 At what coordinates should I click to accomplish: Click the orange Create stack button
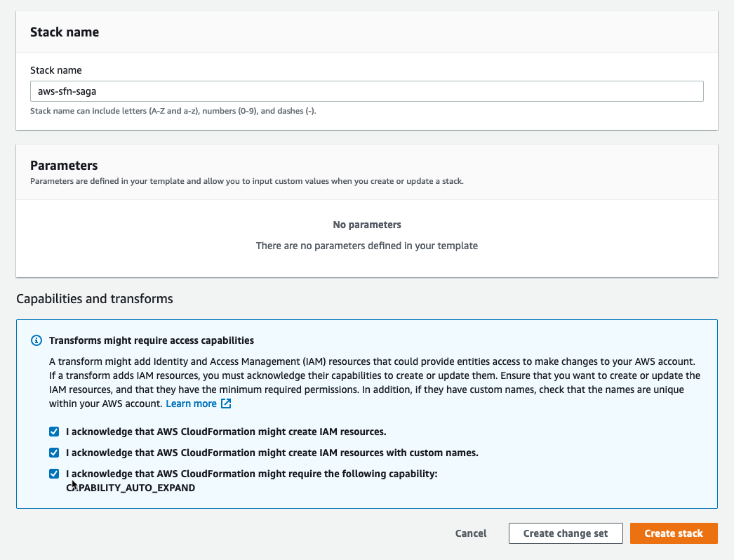pyautogui.click(x=674, y=533)
